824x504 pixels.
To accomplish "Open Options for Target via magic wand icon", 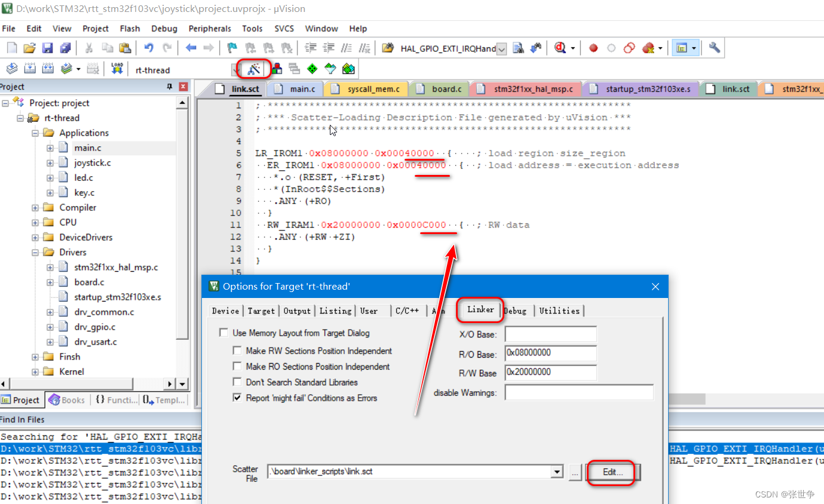I will click(253, 68).
